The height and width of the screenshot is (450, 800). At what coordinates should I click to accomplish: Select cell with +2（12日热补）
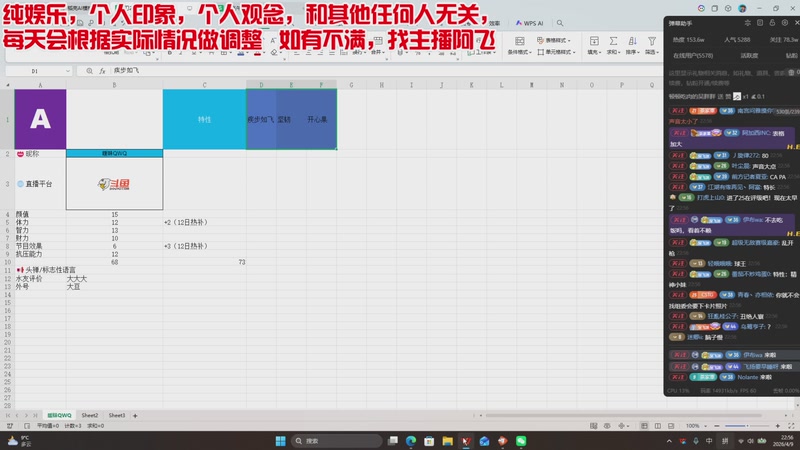(205, 222)
